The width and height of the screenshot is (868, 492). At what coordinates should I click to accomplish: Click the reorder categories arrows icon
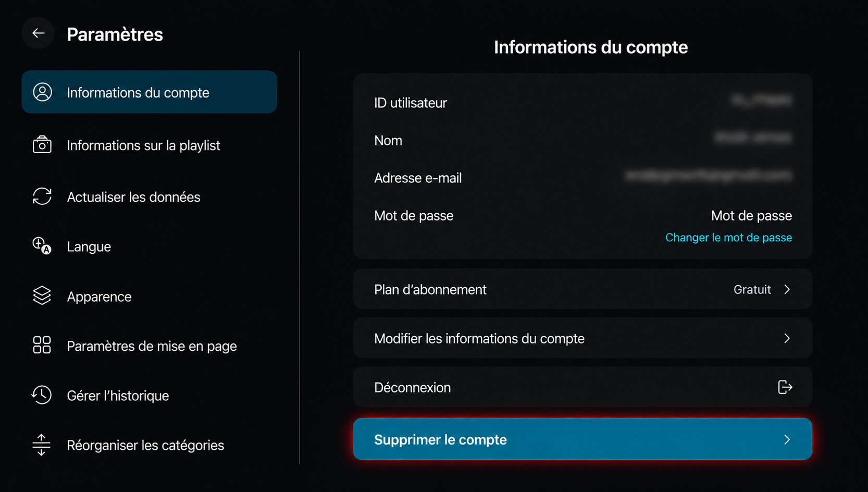[x=42, y=445]
